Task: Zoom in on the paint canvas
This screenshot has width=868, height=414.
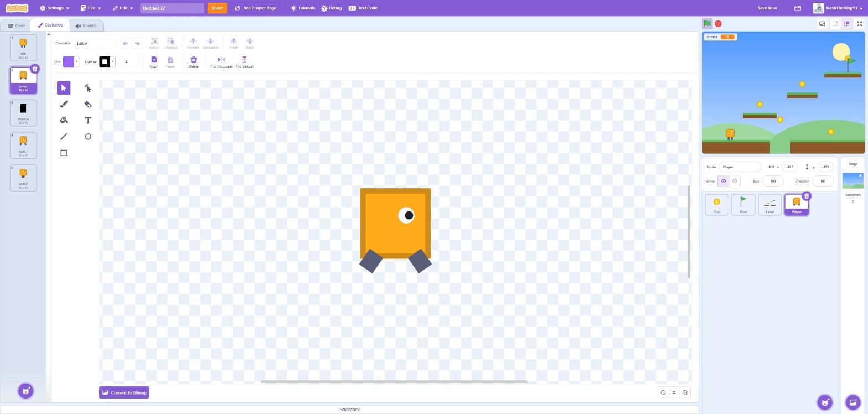Action: 685,392
